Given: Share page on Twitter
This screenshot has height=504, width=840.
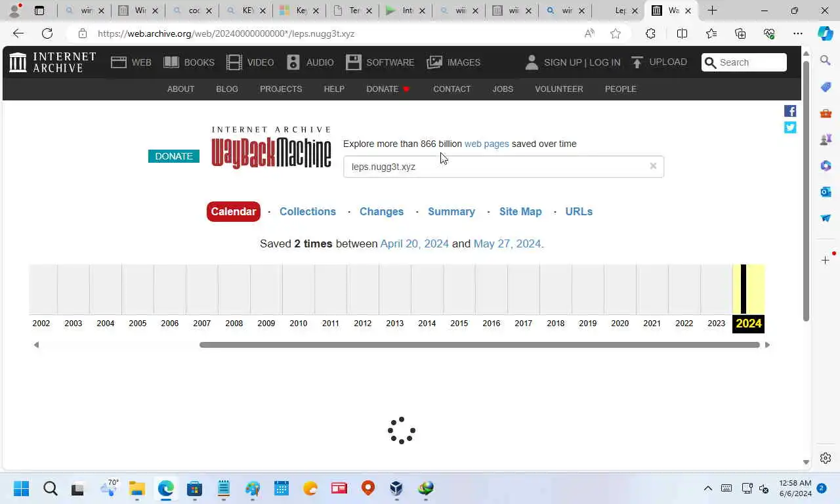Looking at the screenshot, I should [790, 127].
